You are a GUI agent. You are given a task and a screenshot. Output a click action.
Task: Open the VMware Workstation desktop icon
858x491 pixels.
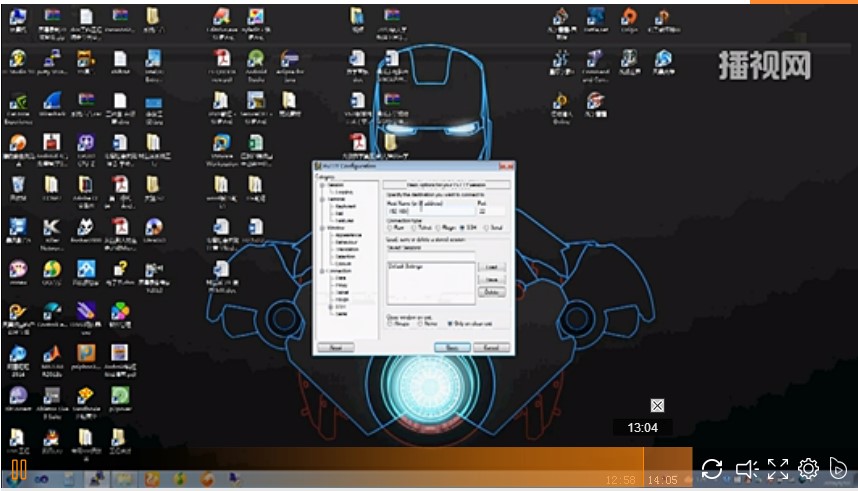tap(222, 149)
